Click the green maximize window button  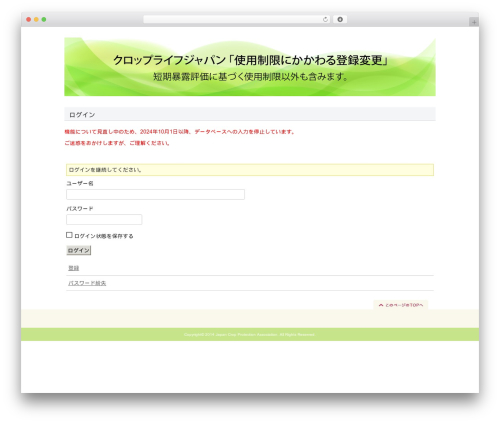click(44, 19)
